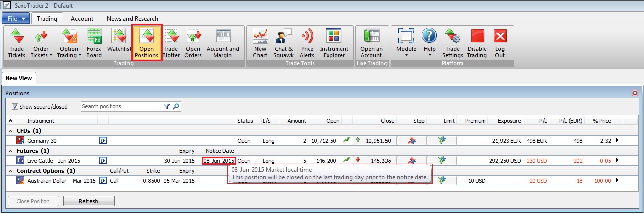Open the Trade Blotter
Screen dimensions: 644x214
[x=171, y=43]
